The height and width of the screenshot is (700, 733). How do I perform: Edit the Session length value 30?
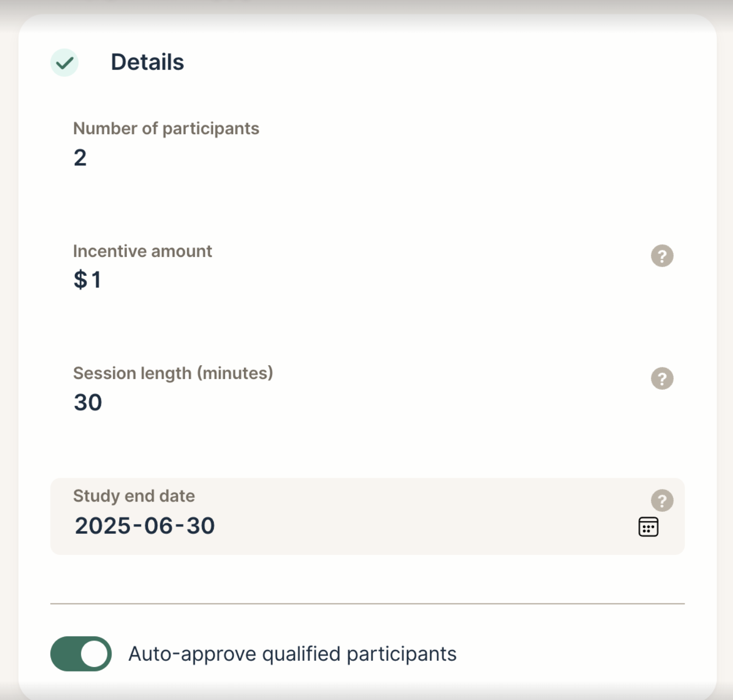pos(88,402)
